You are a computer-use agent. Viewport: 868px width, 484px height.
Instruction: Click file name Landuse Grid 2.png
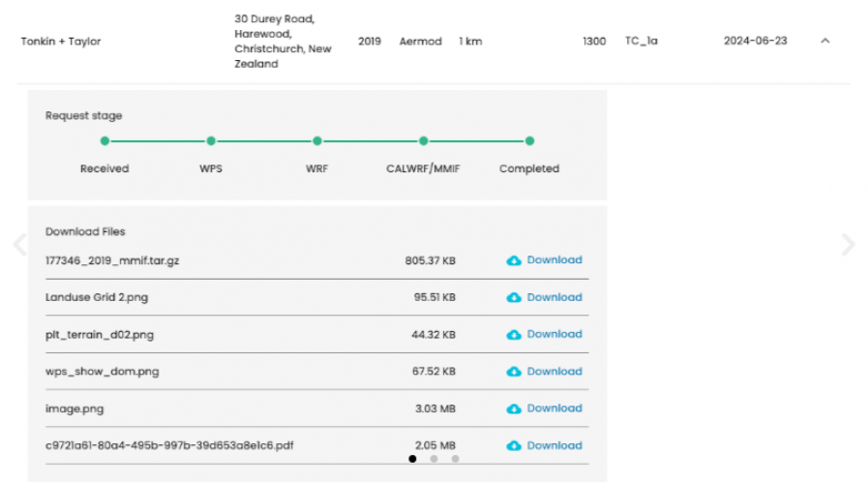click(97, 297)
